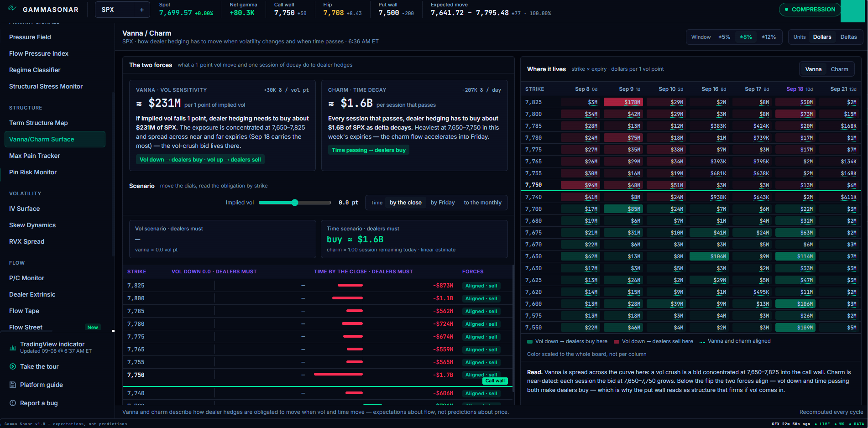868x428 pixels.
Task: Click the $114M cell in the 7,650 row
Action: (x=795, y=256)
